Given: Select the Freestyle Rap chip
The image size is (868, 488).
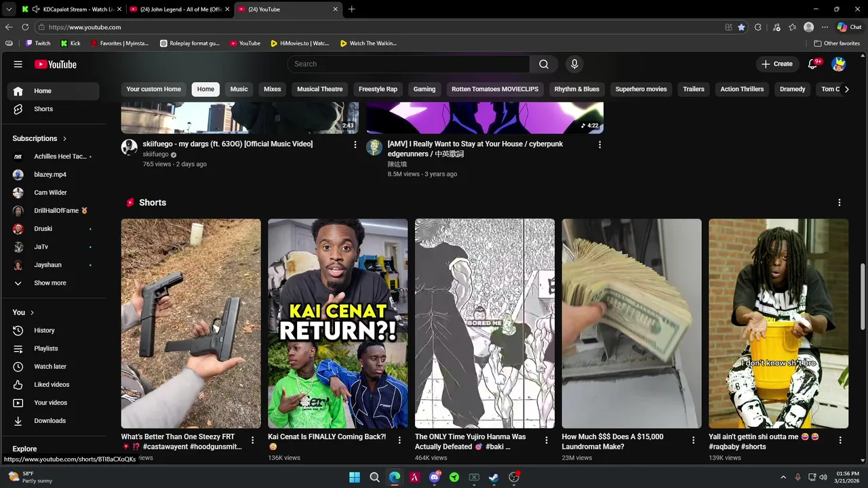Looking at the screenshot, I should (378, 89).
